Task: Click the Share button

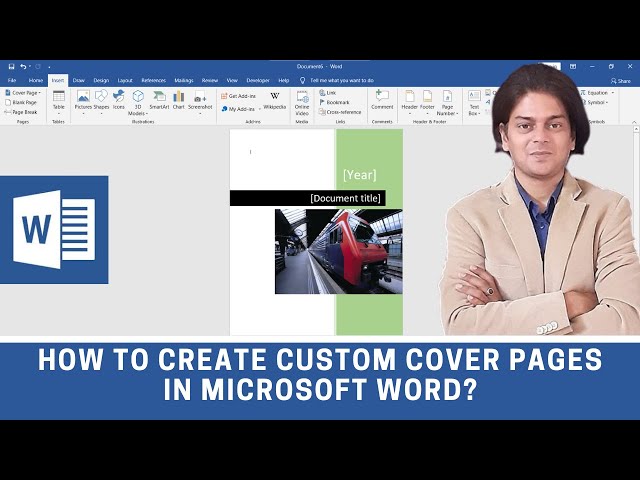Action: [620, 81]
